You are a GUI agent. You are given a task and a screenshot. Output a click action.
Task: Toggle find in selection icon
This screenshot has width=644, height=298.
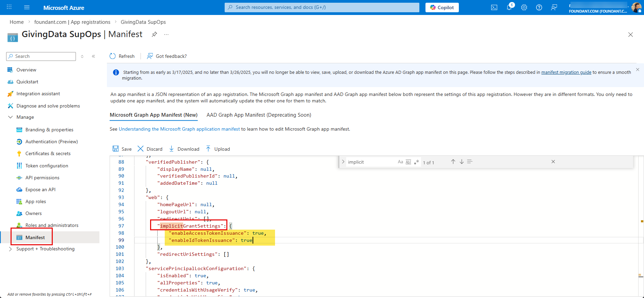470,162
